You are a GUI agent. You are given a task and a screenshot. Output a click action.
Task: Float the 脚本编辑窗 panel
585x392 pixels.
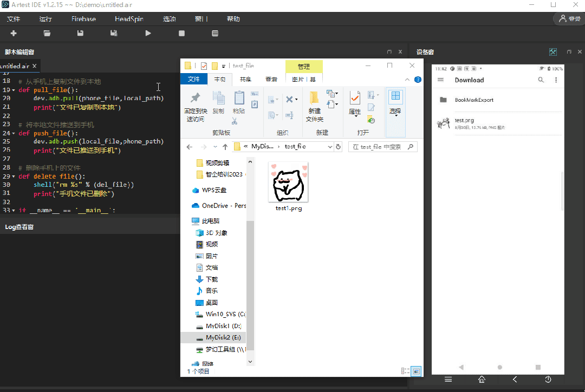pyautogui.click(x=389, y=52)
